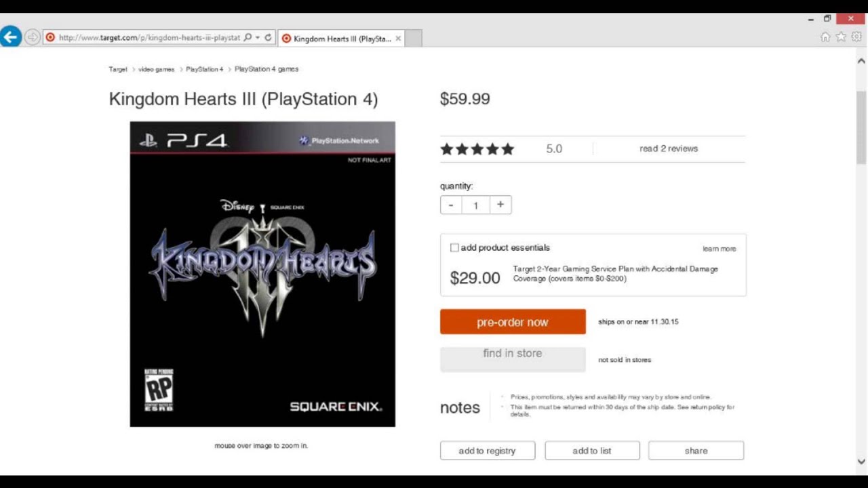Image resolution: width=868 pixels, height=488 pixels.
Task: Open the browser tools gear icon
Action: (x=856, y=37)
